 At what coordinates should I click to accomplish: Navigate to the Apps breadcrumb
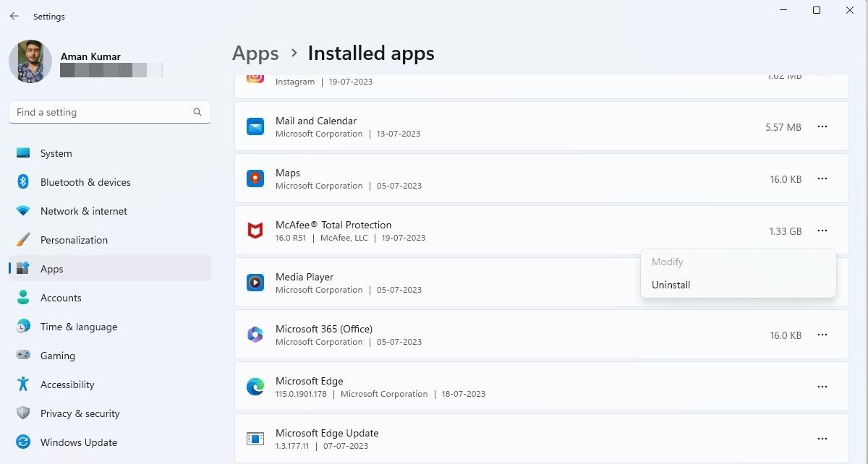pyautogui.click(x=255, y=53)
